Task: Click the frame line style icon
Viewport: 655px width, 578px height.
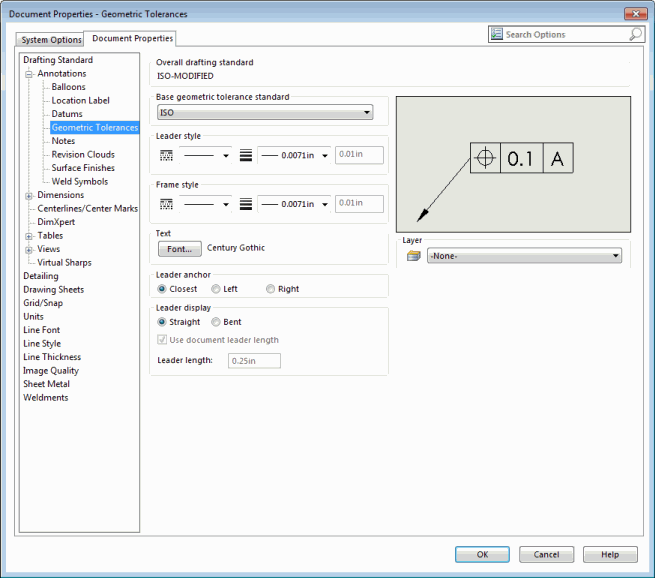Action: coord(166,204)
